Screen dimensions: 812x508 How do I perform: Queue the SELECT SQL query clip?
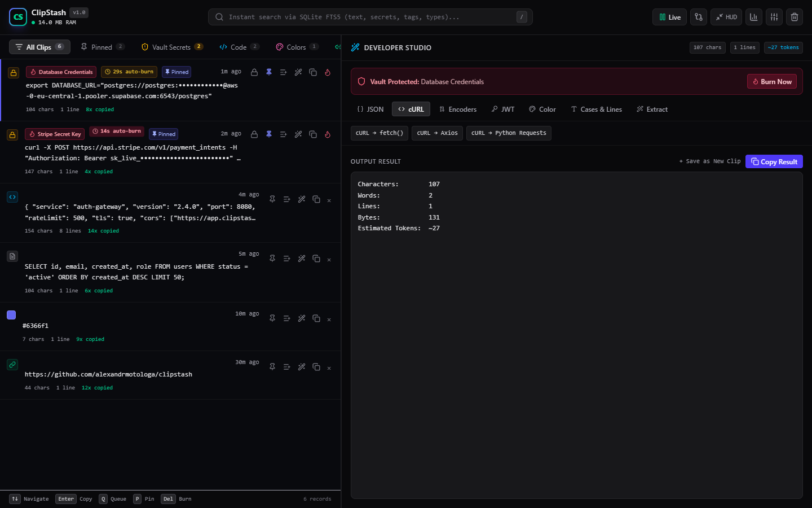point(287,259)
